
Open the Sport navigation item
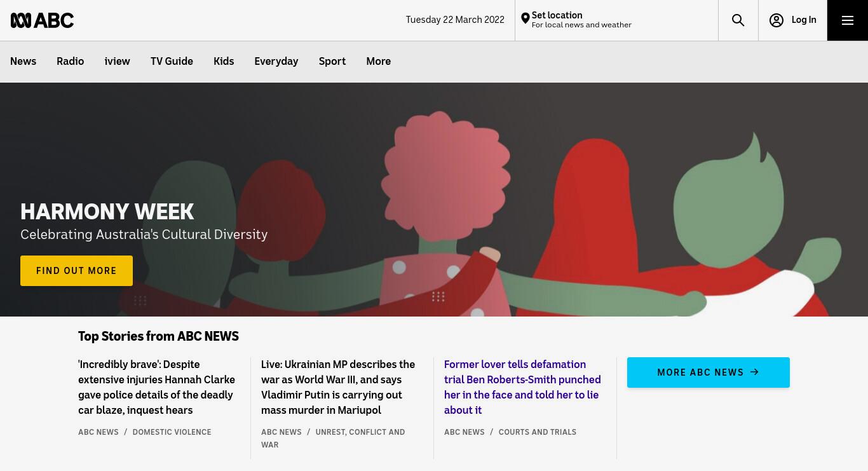332,62
